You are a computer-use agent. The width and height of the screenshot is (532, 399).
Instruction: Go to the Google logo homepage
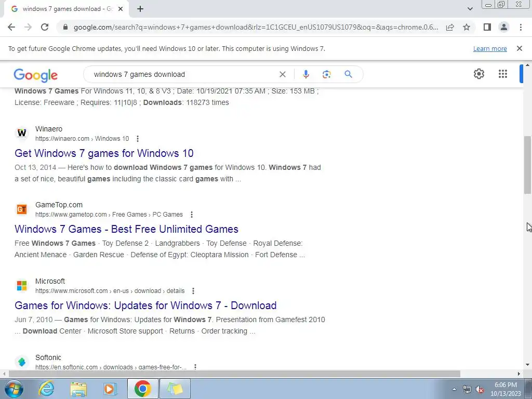pyautogui.click(x=36, y=75)
